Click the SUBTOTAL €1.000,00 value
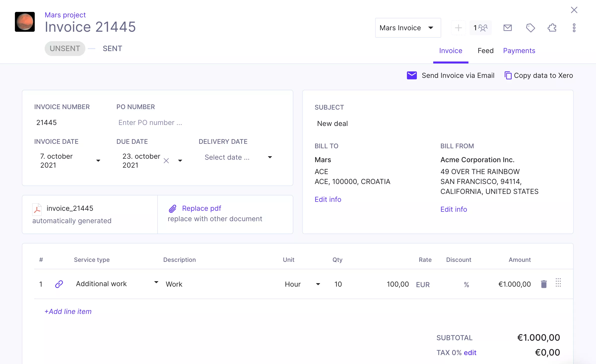This screenshot has height=364, width=596. tap(538, 337)
